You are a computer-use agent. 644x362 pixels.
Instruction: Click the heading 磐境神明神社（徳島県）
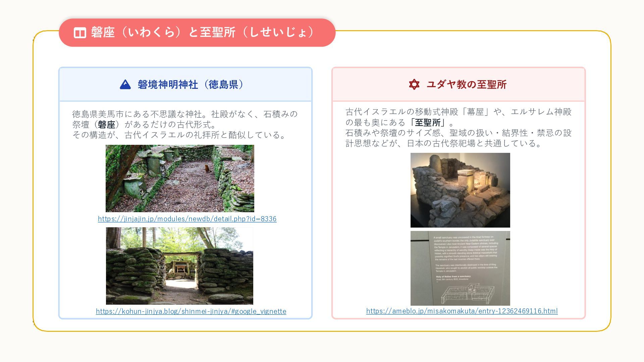coord(190,84)
